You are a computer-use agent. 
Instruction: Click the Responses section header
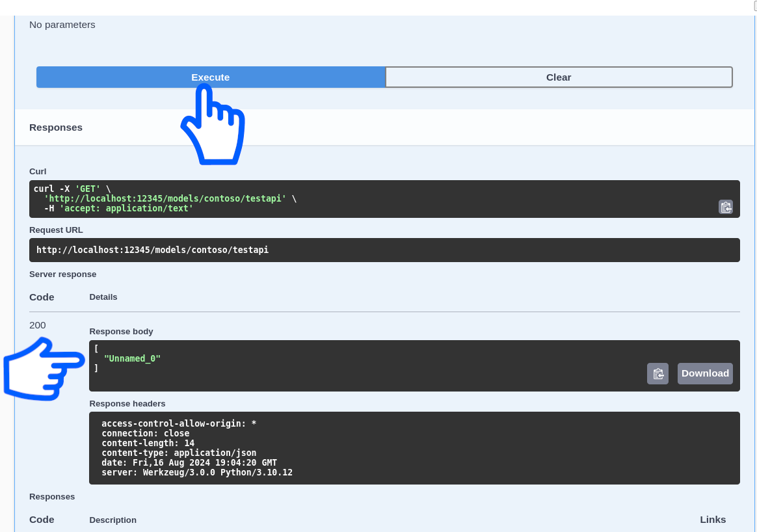coord(56,127)
